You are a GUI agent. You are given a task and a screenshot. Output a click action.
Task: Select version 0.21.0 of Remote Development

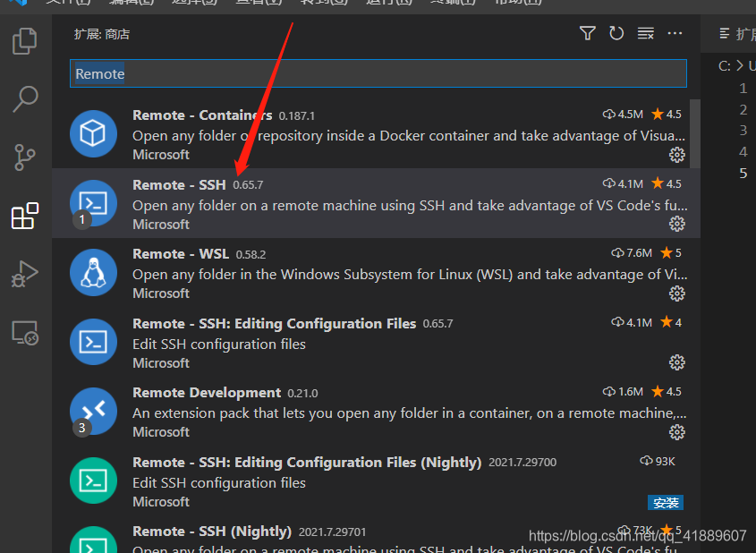tap(302, 394)
